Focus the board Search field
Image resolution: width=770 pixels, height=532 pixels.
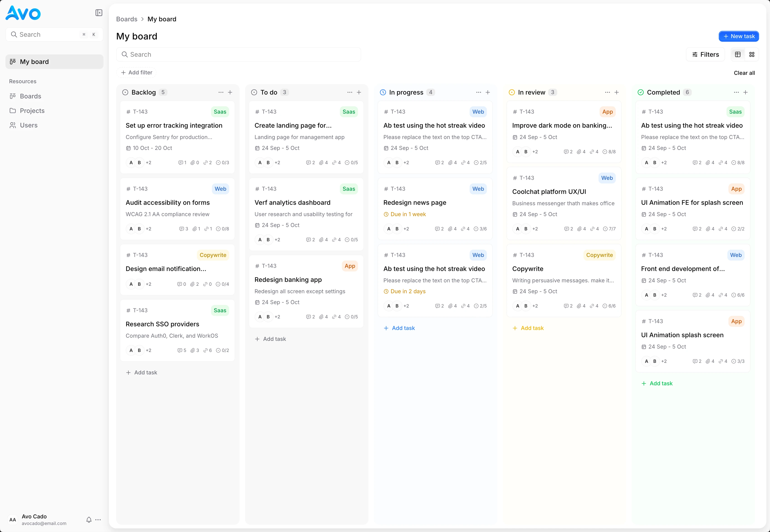[238, 54]
